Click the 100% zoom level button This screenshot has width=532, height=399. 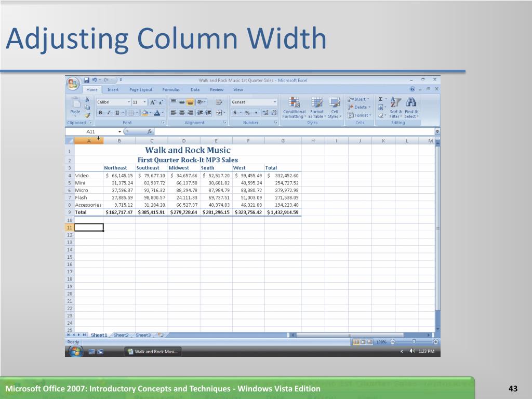[x=381, y=342]
